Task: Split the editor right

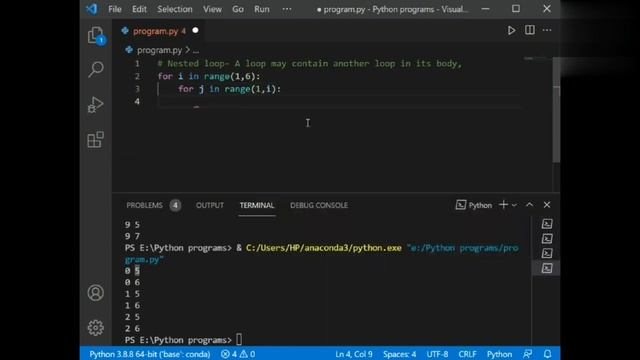Action: (x=530, y=30)
